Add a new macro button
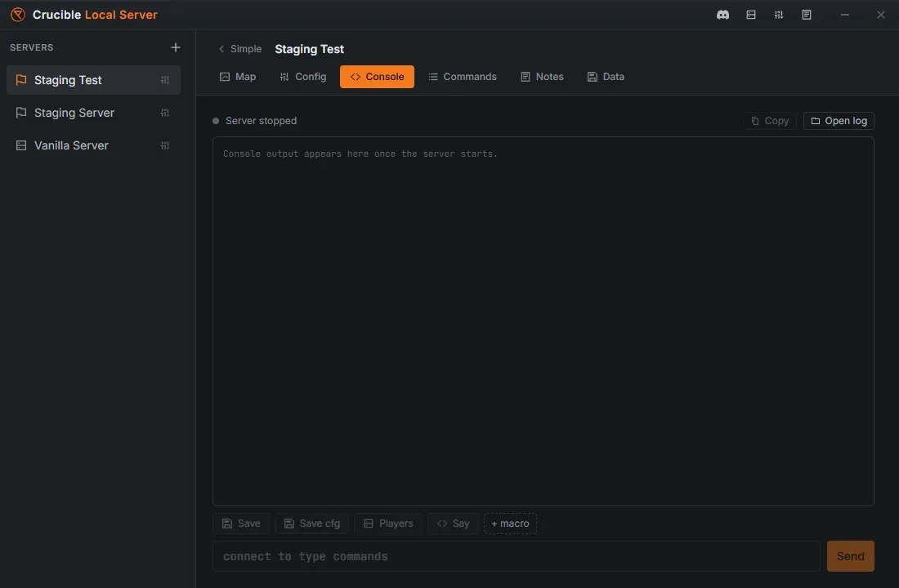The height and width of the screenshot is (588, 899). pyautogui.click(x=510, y=523)
